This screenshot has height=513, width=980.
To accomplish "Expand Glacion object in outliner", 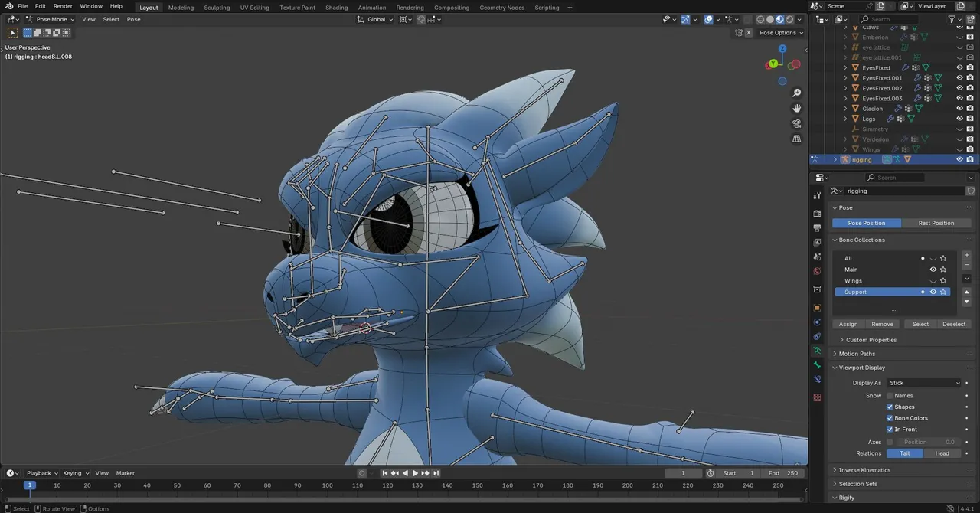I will click(846, 109).
